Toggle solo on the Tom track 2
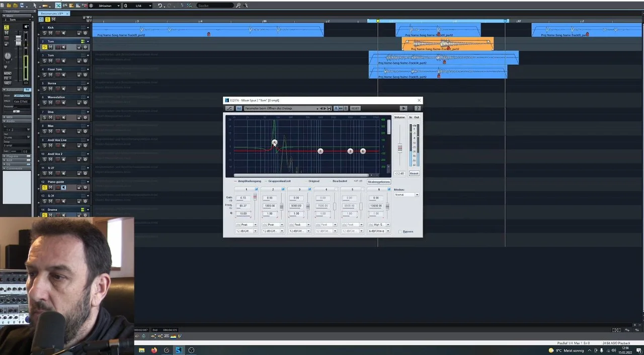 click(44, 47)
